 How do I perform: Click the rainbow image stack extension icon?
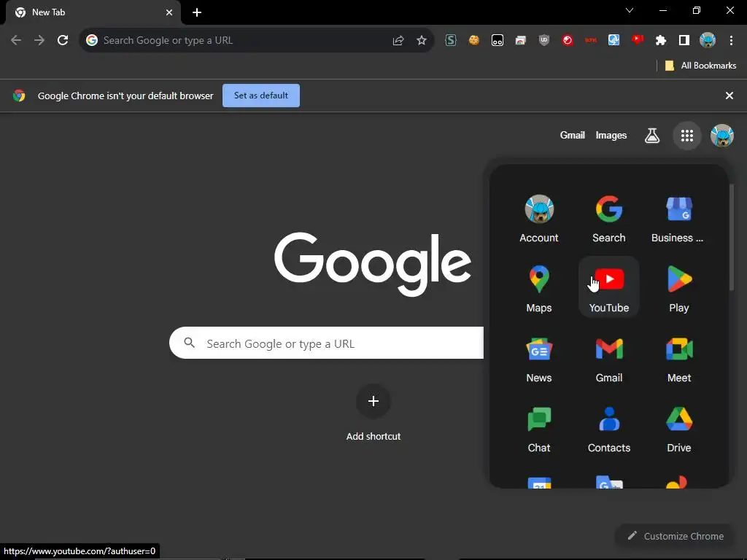[x=521, y=41]
